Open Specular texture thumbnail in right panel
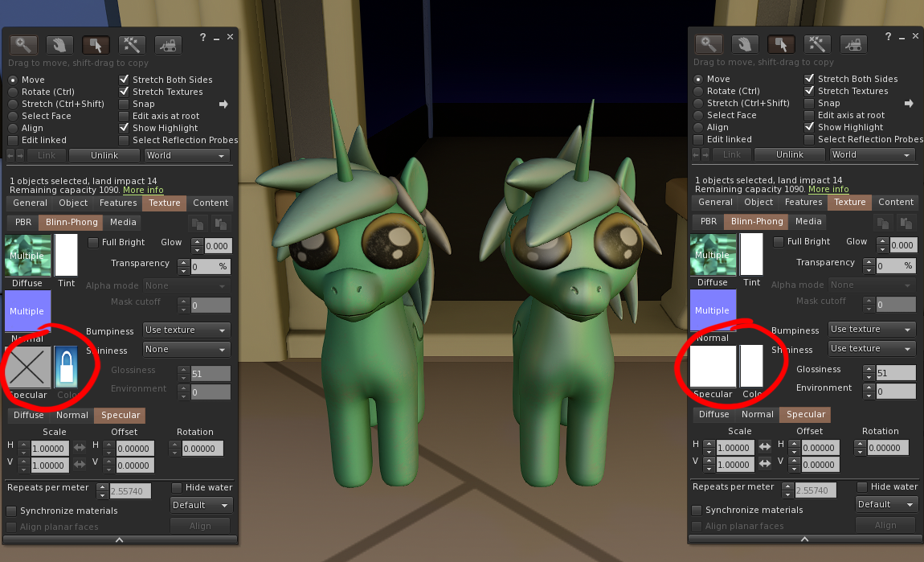 click(713, 366)
